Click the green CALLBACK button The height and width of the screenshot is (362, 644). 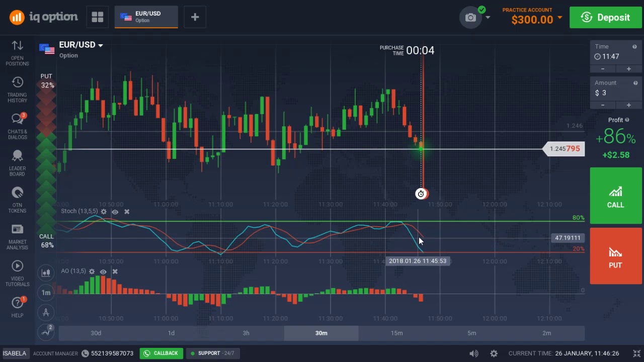(x=161, y=353)
